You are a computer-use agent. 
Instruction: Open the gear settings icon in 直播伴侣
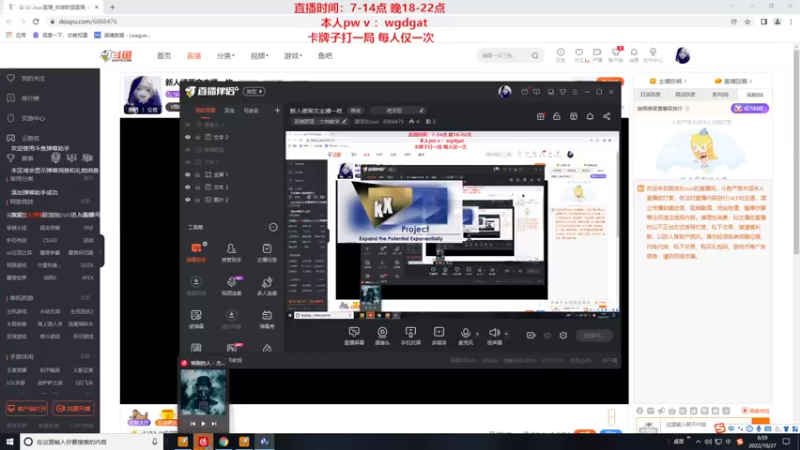(x=563, y=335)
